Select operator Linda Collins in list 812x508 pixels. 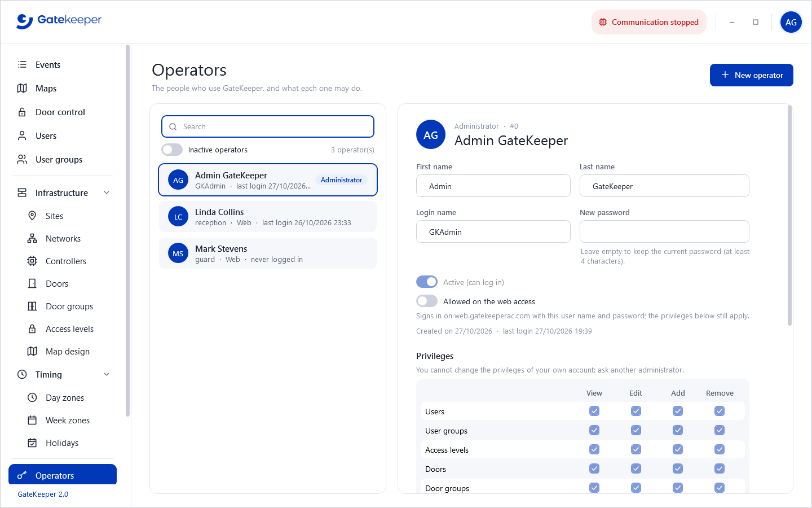coord(268,217)
